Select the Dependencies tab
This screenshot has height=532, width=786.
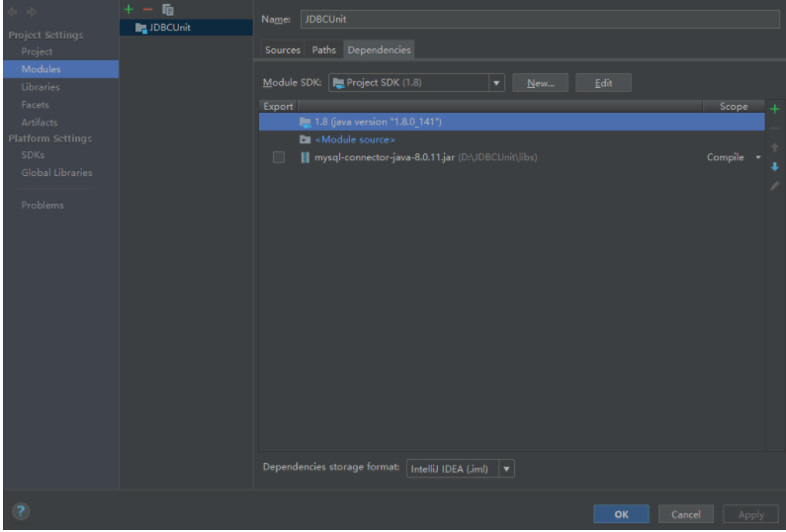tap(379, 49)
